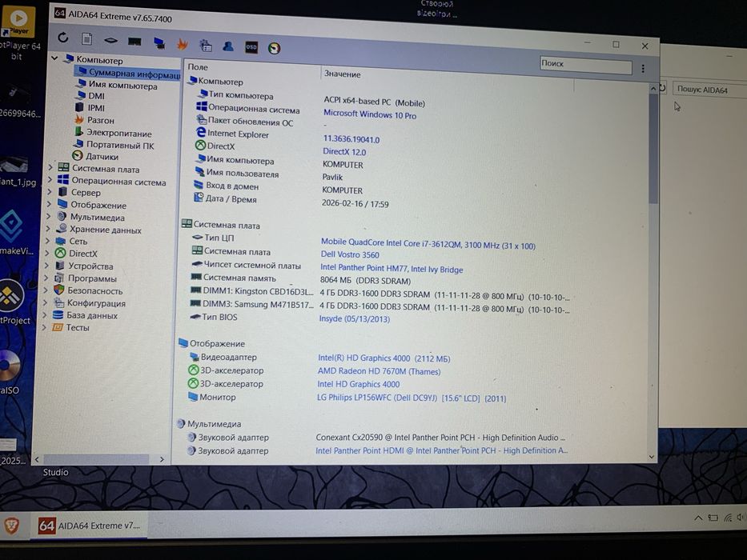This screenshot has height=560, width=747.
Task: Select the Имя пользователя row
Action: (x=267, y=174)
